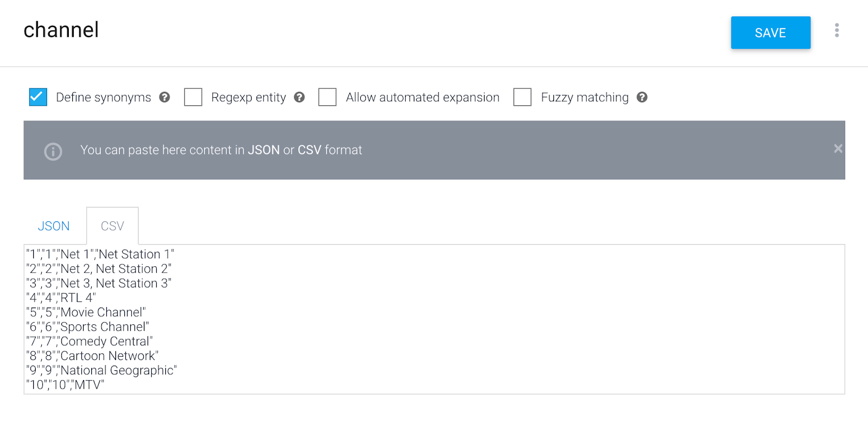
Task: Enable the Fuzzy matching checkbox
Action: pyautogui.click(x=522, y=97)
